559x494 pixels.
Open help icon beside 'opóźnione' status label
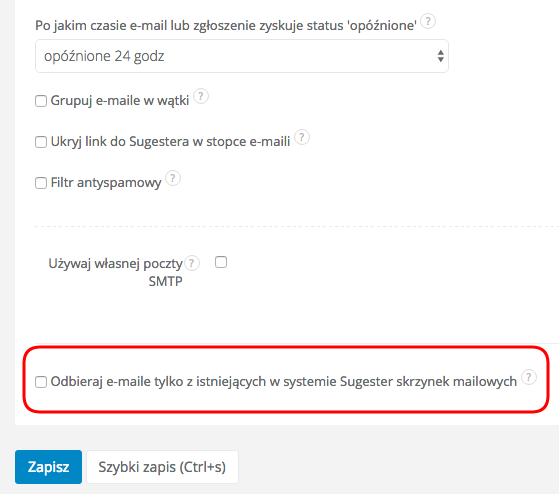[428, 21]
